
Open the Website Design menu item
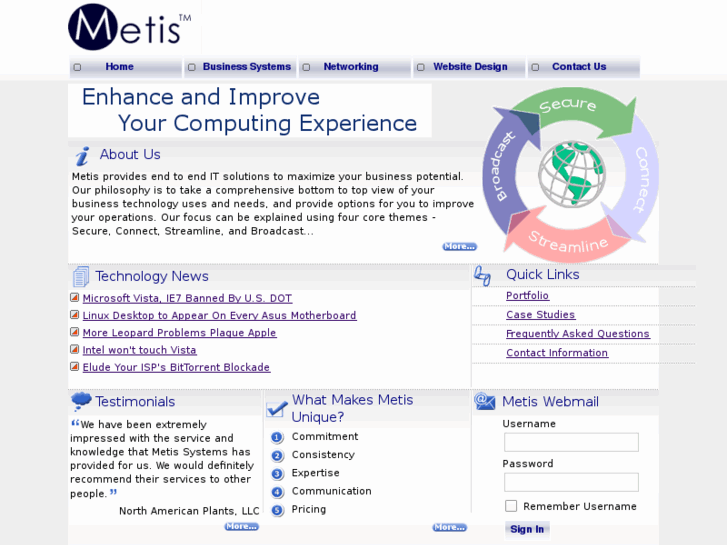click(470, 67)
